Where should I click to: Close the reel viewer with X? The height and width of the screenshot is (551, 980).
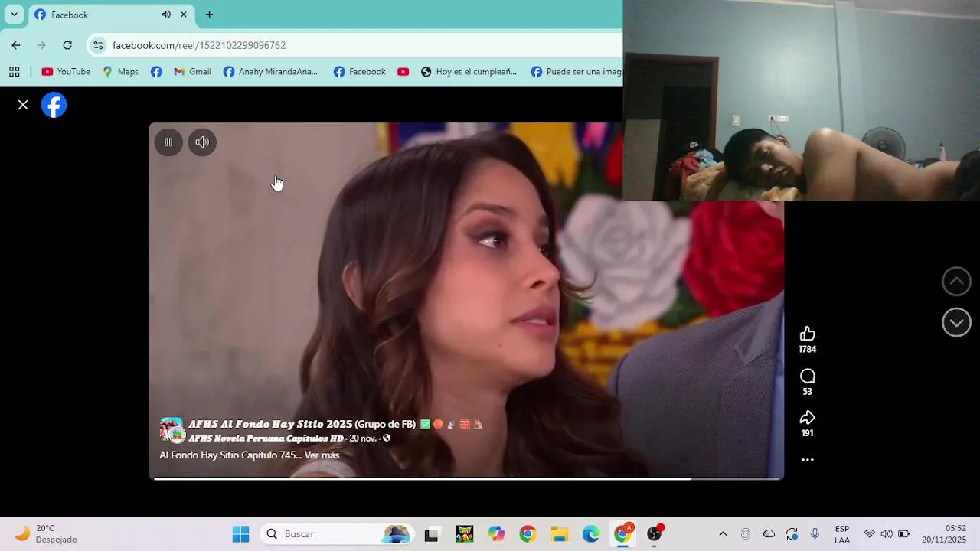[23, 105]
